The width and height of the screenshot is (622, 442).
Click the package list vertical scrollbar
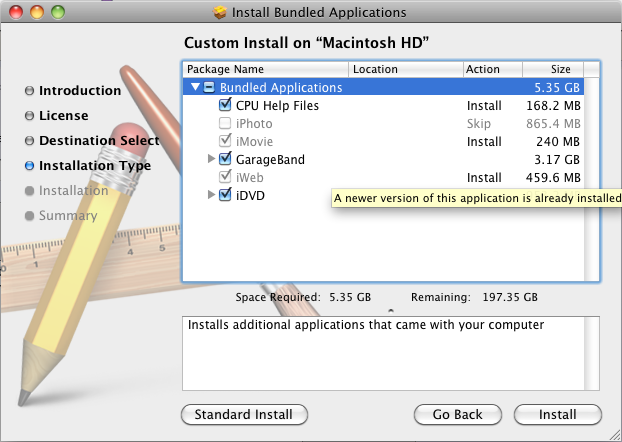coord(591,179)
